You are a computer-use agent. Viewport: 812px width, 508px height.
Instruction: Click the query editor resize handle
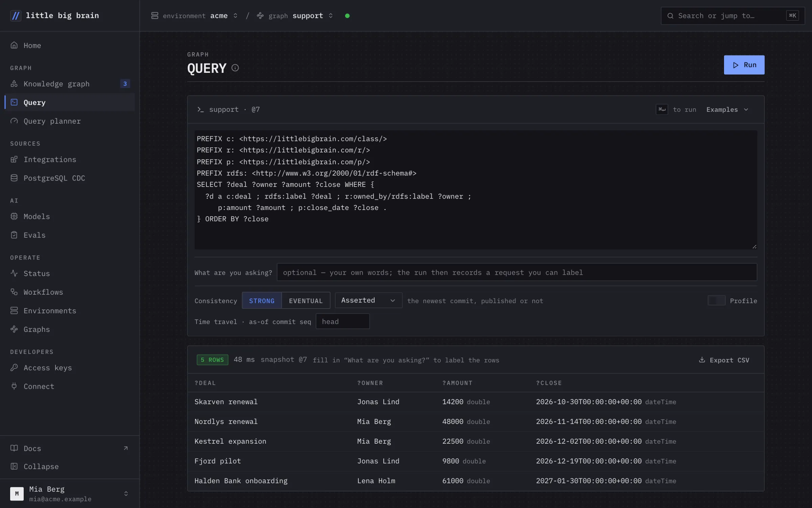[754, 247]
